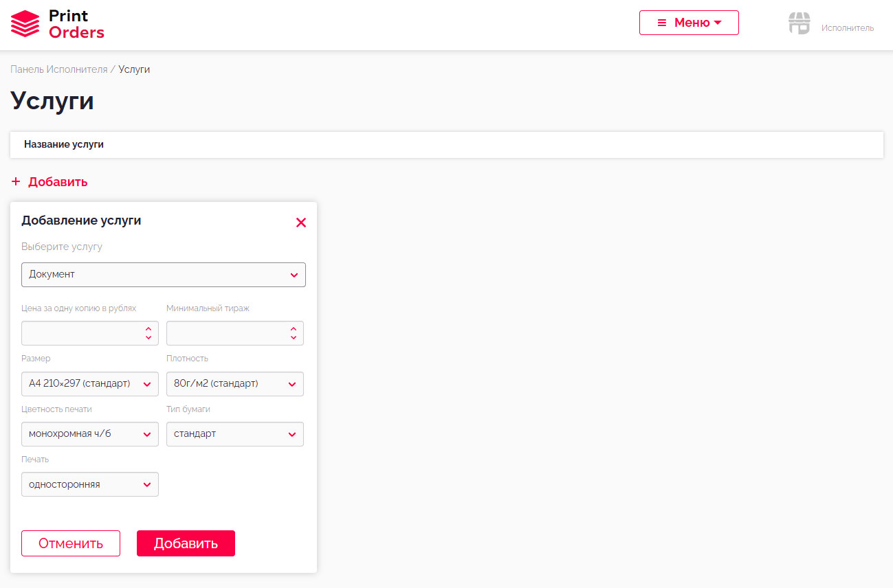Viewport: 893px width, 588px height.
Task: Decrease the price per copy value
Action: pyautogui.click(x=148, y=338)
